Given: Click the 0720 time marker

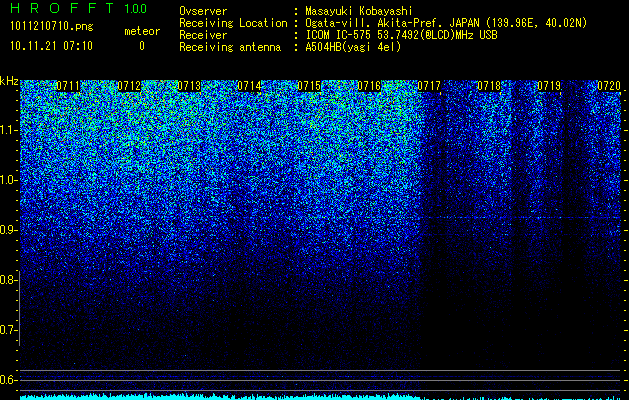Looking at the screenshot, I should pyautogui.click(x=609, y=86).
